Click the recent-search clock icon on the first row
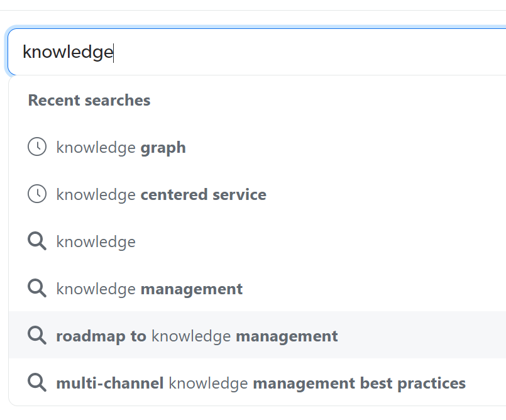Screen dimensions: 506x420 (x=37, y=146)
